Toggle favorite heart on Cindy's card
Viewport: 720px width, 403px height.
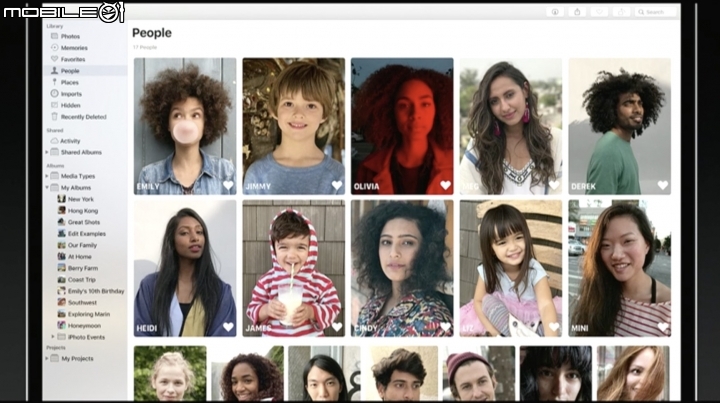(445, 327)
